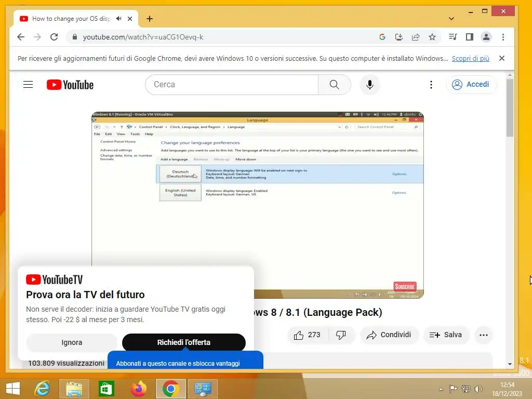
Task: Mute the tab using the speaker icon
Action: (119, 19)
